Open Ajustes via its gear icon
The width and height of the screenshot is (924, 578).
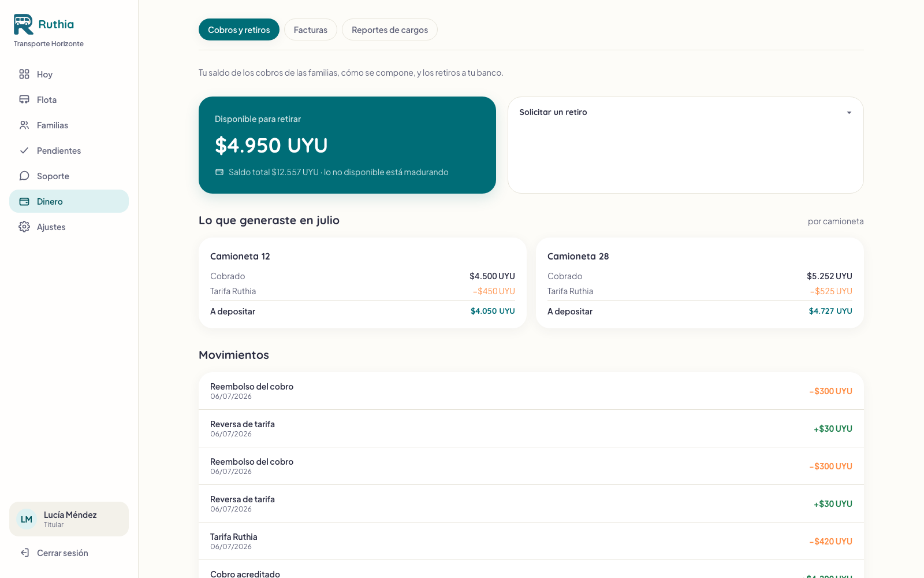(x=24, y=227)
